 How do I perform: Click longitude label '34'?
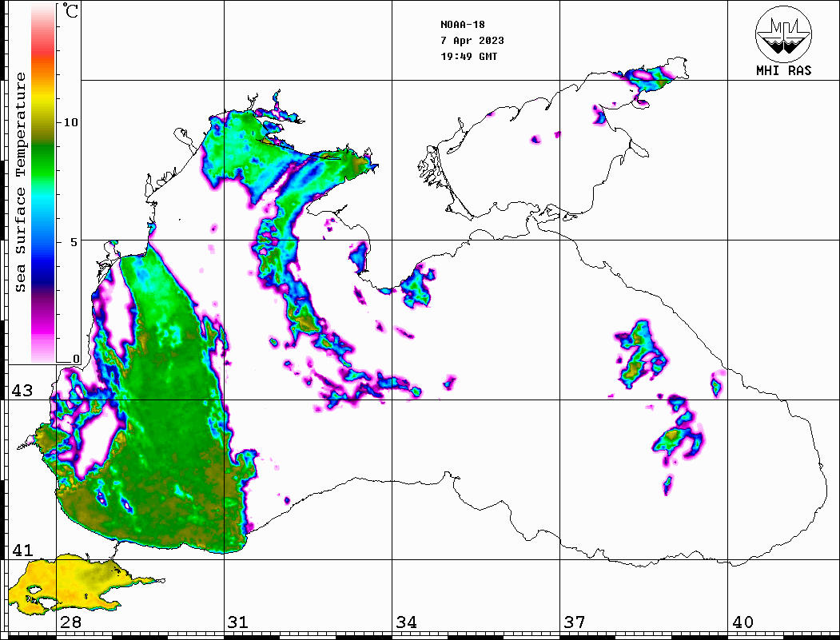(406, 622)
